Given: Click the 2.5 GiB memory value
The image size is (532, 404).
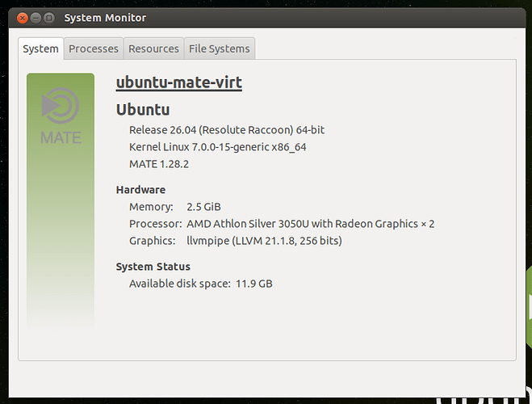Looking at the screenshot, I should coord(203,207).
